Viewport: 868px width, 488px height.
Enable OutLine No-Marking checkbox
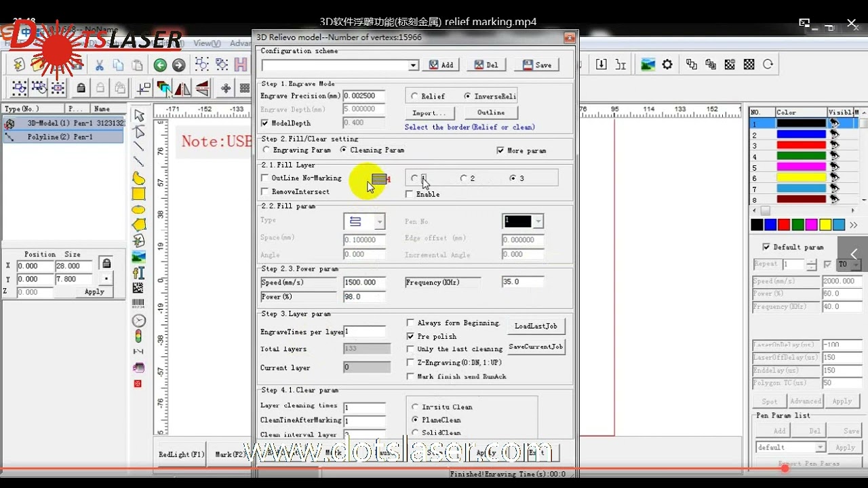[265, 178]
